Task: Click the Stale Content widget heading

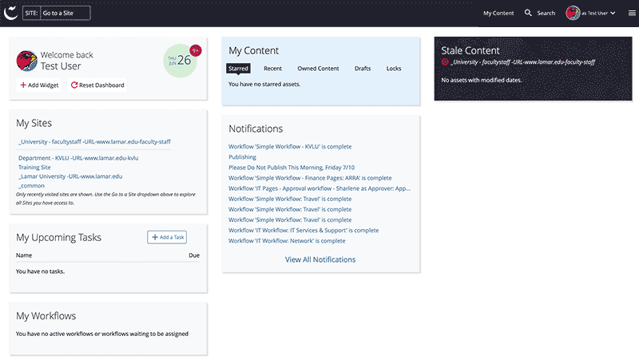Action: [470, 50]
